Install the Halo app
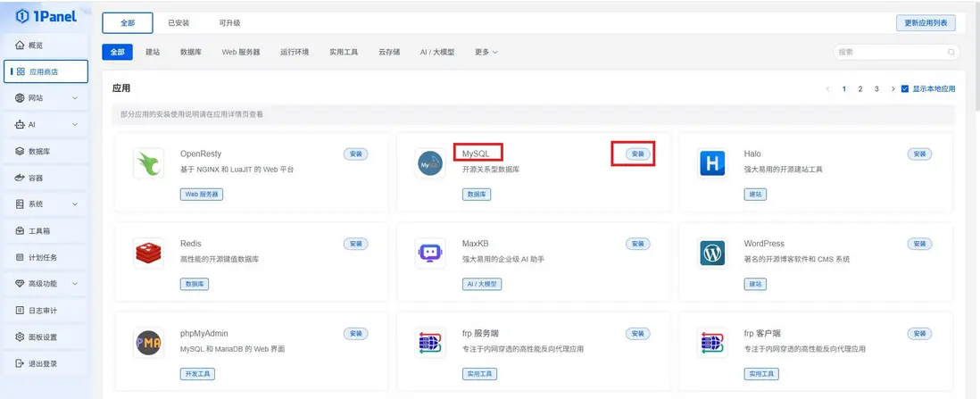 [919, 154]
